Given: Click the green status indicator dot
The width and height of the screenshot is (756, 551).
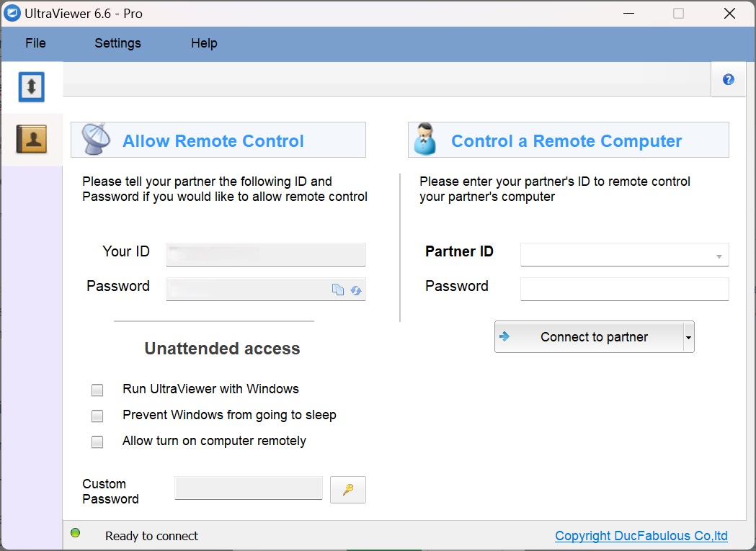Looking at the screenshot, I should click(x=75, y=532).
